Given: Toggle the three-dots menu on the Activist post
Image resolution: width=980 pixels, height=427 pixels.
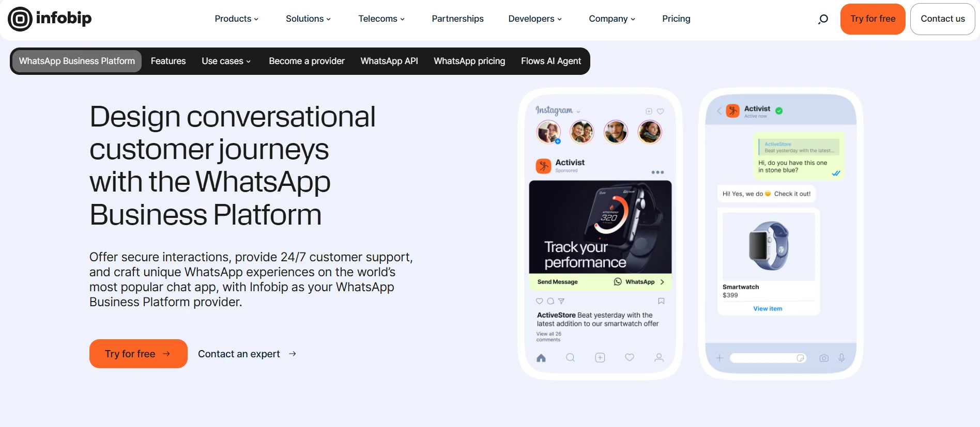Looking at the screenshot, I should (657, 172).
